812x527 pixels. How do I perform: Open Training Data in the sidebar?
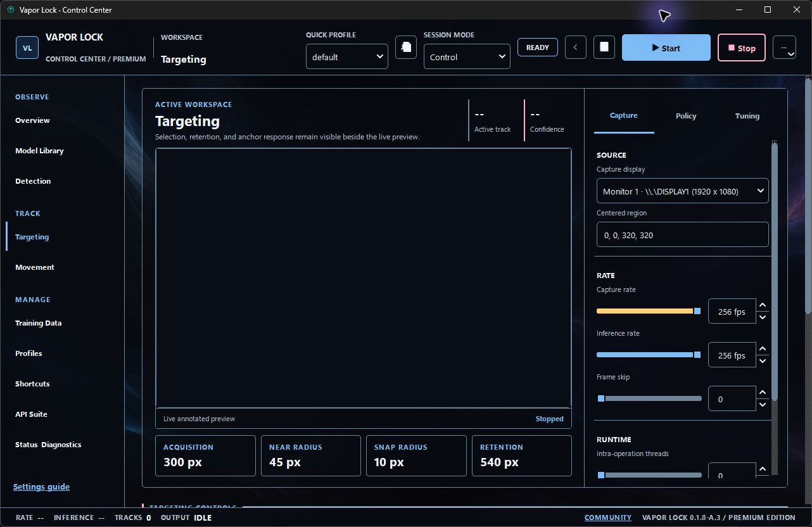tap(39, 323)
